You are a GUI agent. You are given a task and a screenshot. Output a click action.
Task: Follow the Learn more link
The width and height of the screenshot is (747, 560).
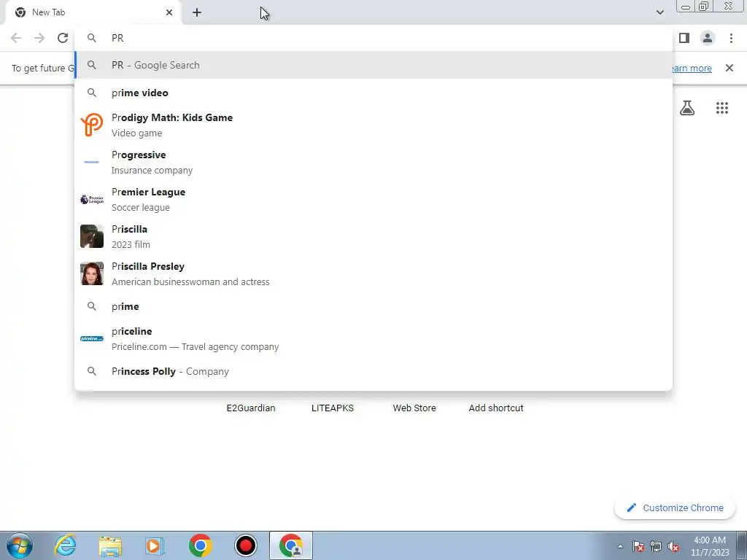point(692,68)
